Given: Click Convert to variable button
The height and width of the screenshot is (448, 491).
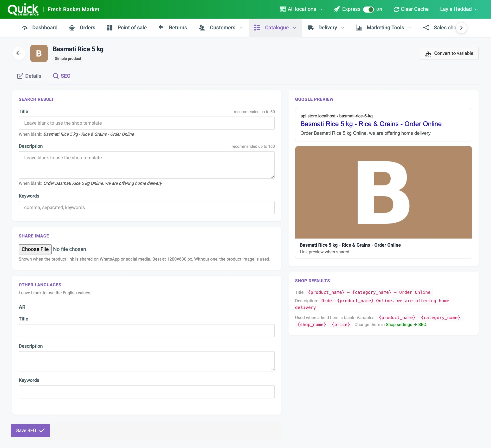Looking at the screenshot, I should click(449, 53).
